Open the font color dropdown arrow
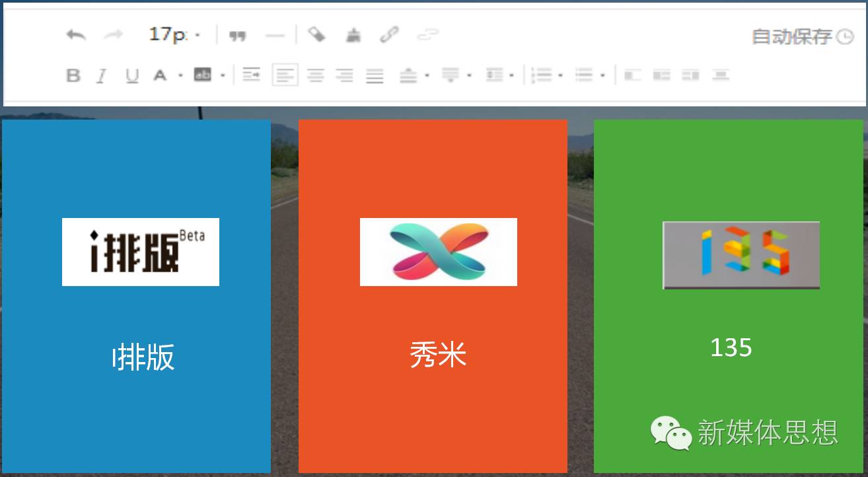Viewport: 868px width, 477px height. pos(180,76)
